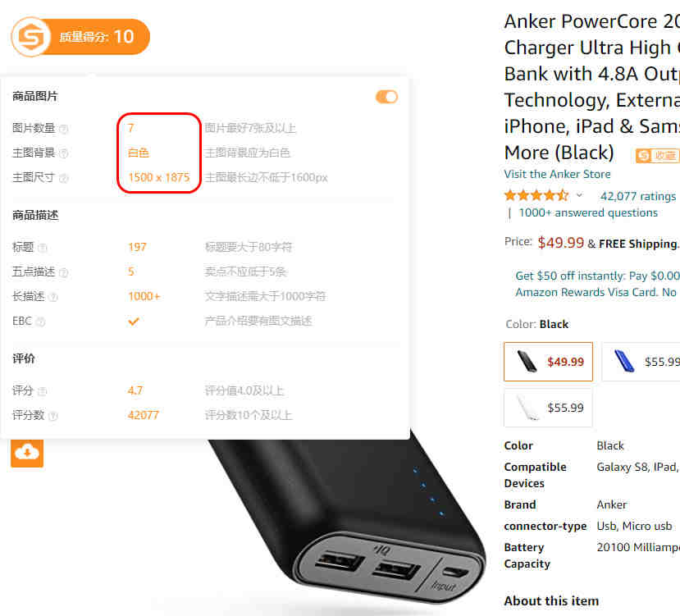
Task: Click the help icon next to 评分数
Action: (x=53, y=416)
